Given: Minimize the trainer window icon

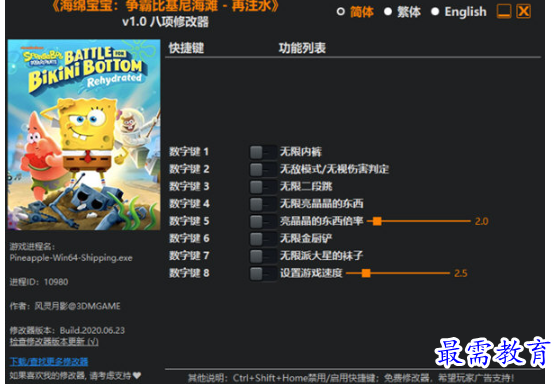Looking at the screenshot, I should pos(504,11).
